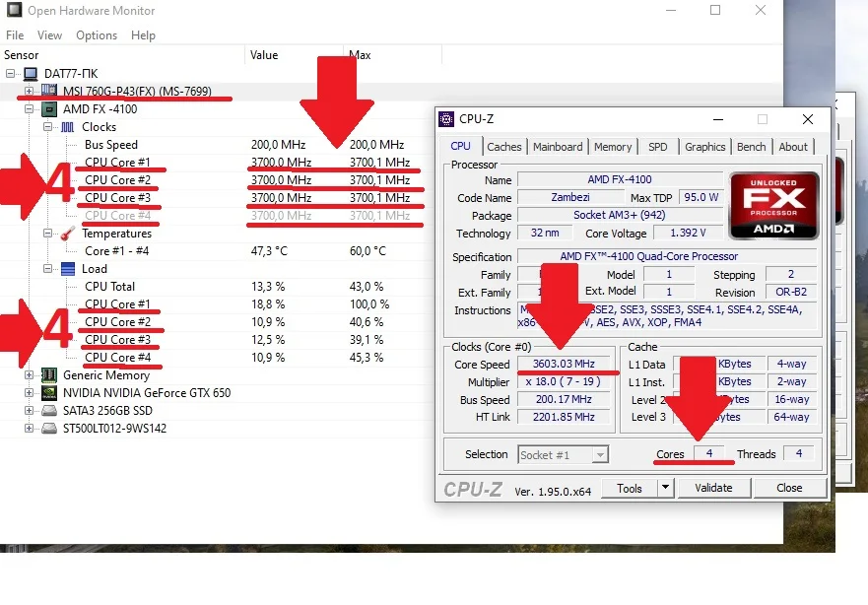The width and height of the screenshot is (868, 605).
Task: Click the DAT77-ПК computer icon
Action: (31, 74)
